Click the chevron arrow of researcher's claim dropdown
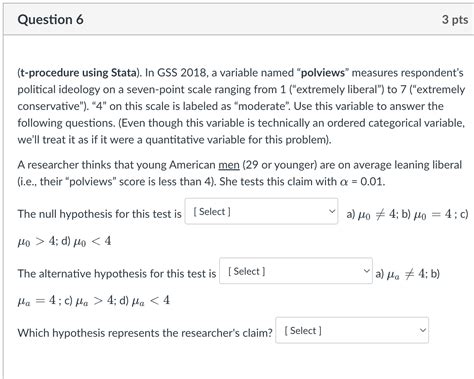The width and height of the screenshot is (474, 379). click(x=423, y=330)
